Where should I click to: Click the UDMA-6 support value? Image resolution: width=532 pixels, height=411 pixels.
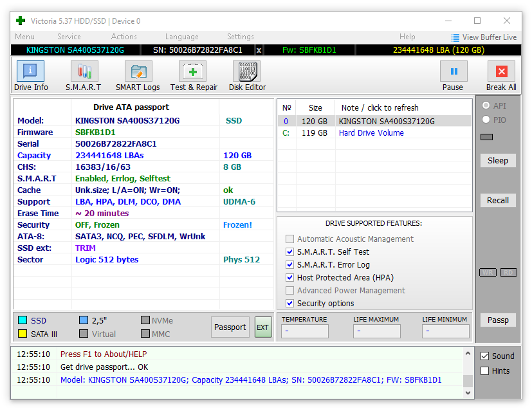tap(239, 202)
